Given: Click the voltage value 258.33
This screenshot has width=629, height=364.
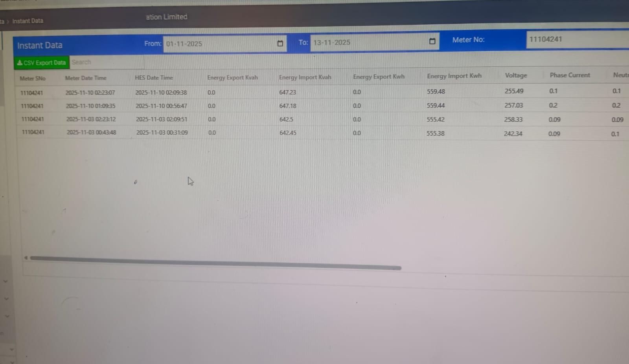Looking at the screenshot, I should tap(513, 119).
